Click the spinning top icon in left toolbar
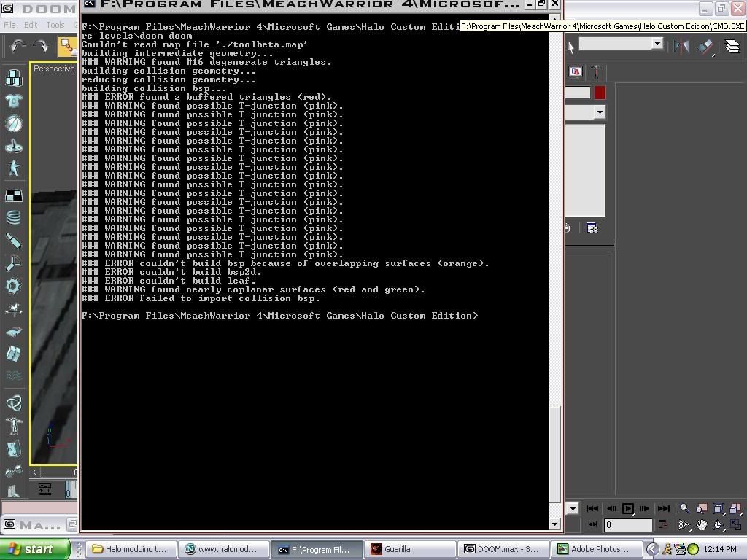 coord(13,146)
